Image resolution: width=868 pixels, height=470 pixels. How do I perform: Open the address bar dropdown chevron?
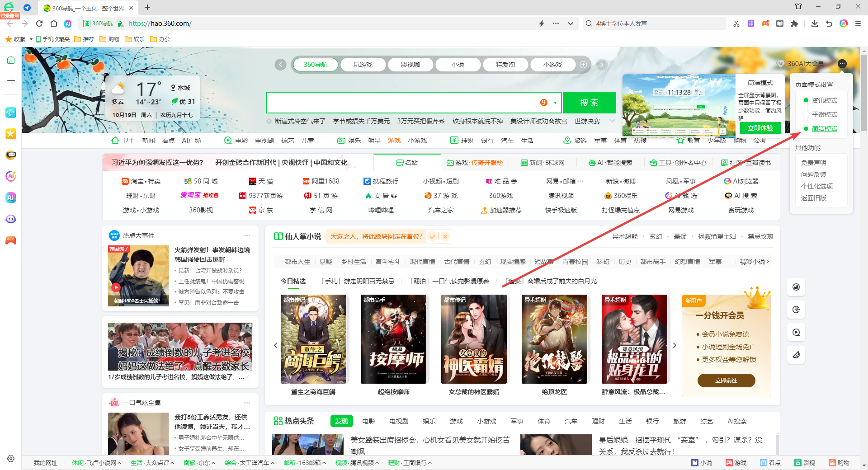(x=571, y=23)
